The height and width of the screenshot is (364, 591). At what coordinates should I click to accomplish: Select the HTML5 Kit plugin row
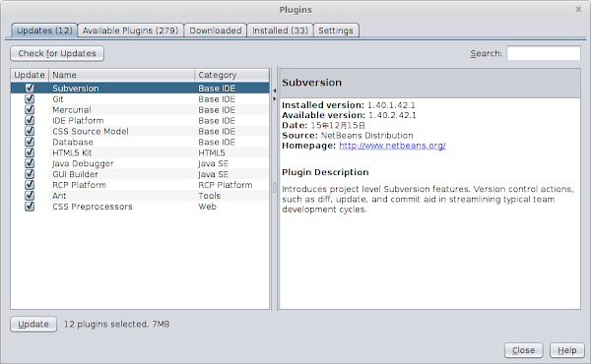[x=140, y=152]
